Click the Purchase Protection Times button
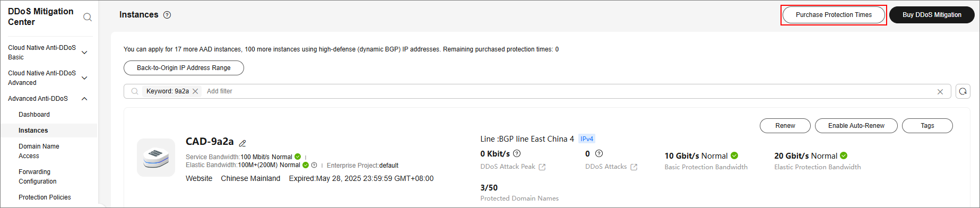The image size is (980, 208). [x=834, y=15]
